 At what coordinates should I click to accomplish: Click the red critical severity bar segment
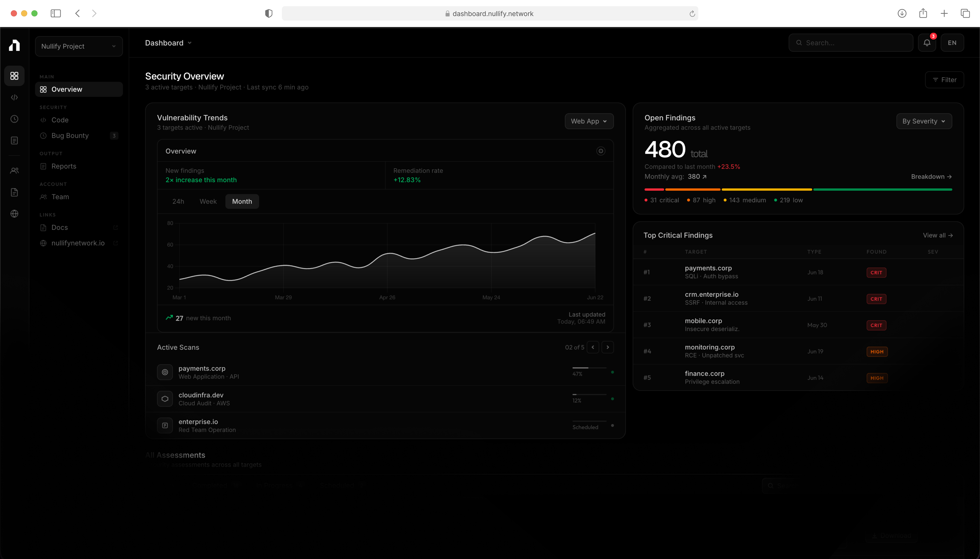click(x=654, y=190)
